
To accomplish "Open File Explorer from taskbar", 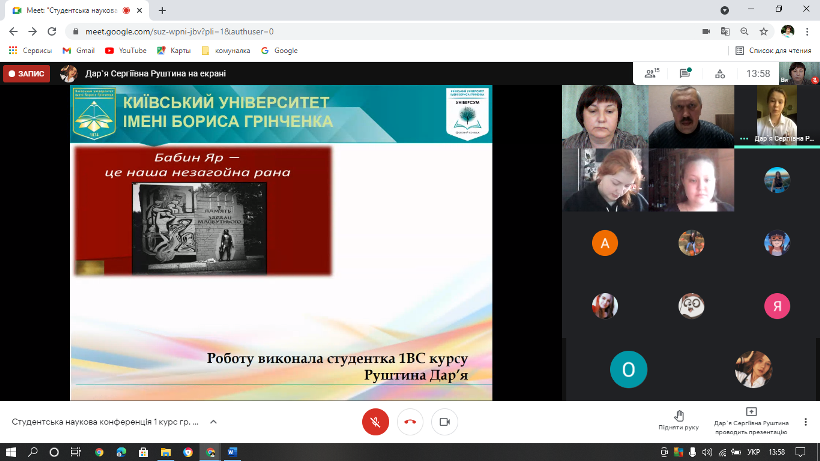I will click(x=166, y=452).
